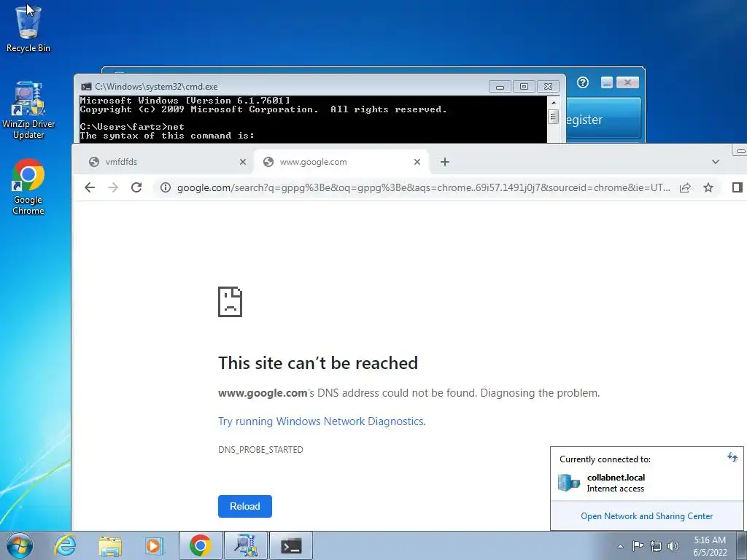Close the www.google.com tab
Viewport: 747px width, 560px height.
tap(417, 162)
